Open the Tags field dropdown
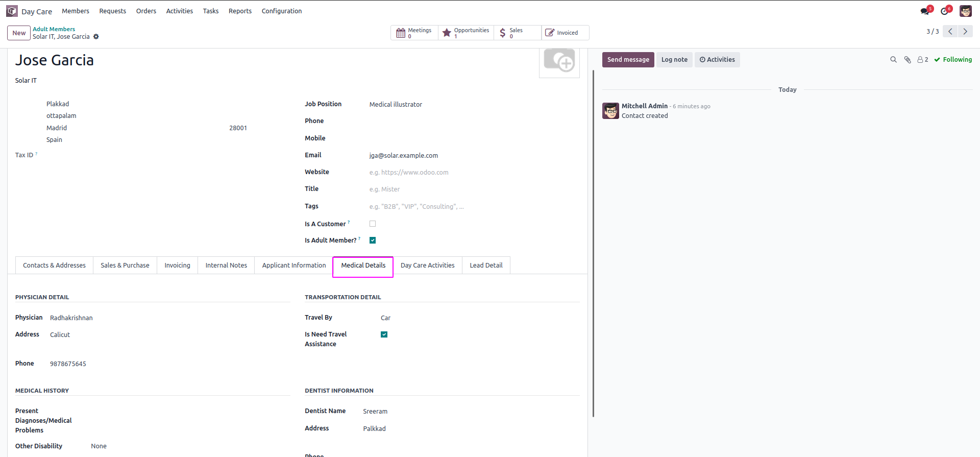Image resolution: width=980 pixels, height=457 pixels. [474, 206]
